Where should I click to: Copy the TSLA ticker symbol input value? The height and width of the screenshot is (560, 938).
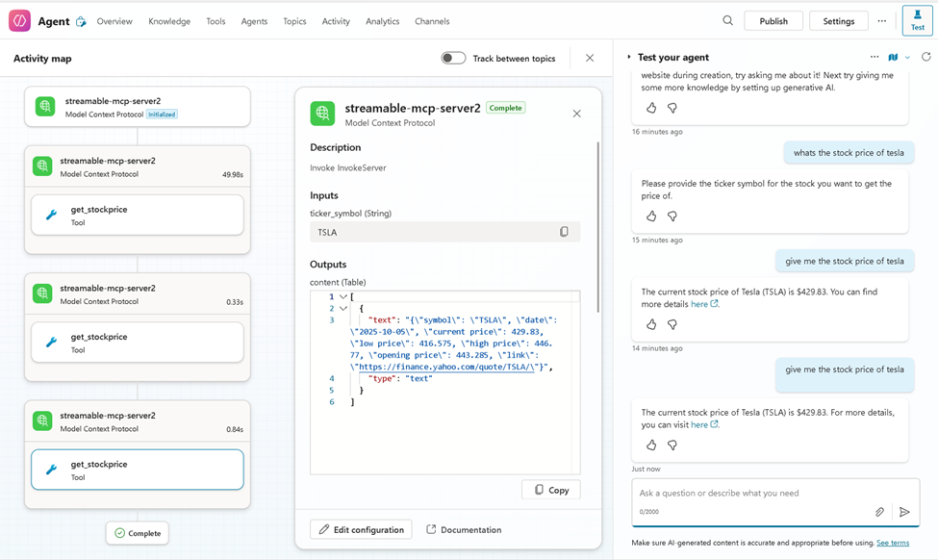(564, 232)
